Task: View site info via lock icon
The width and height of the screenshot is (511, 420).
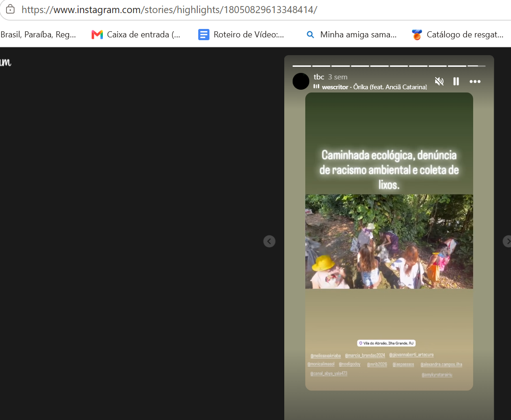Action: tap(10, 9)
